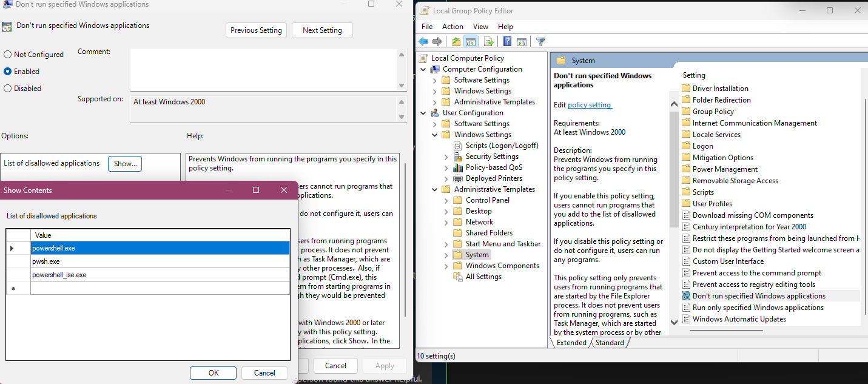868x384 pixels.
Task: Collapse the Computer Configuration tree node
Action: (x=423, y=69)
